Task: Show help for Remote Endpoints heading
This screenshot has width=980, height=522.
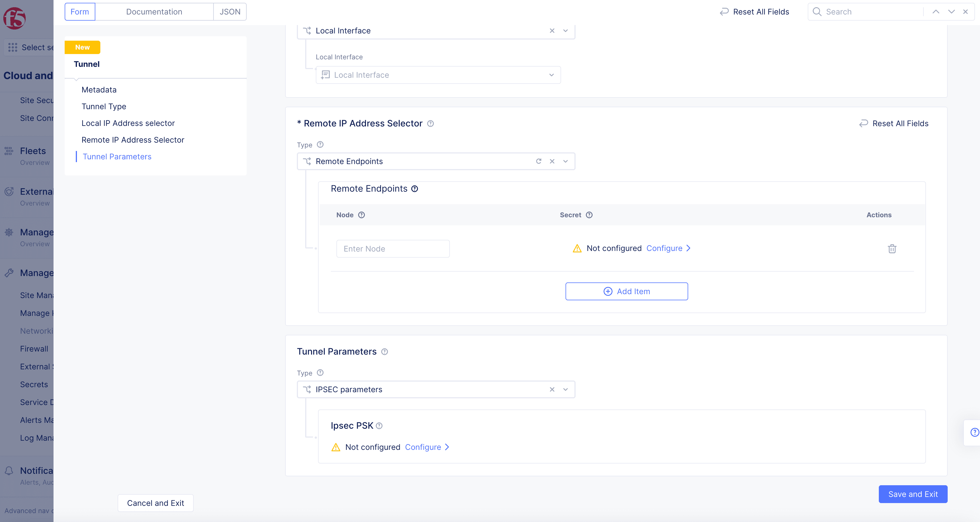Action: (415, 189)
